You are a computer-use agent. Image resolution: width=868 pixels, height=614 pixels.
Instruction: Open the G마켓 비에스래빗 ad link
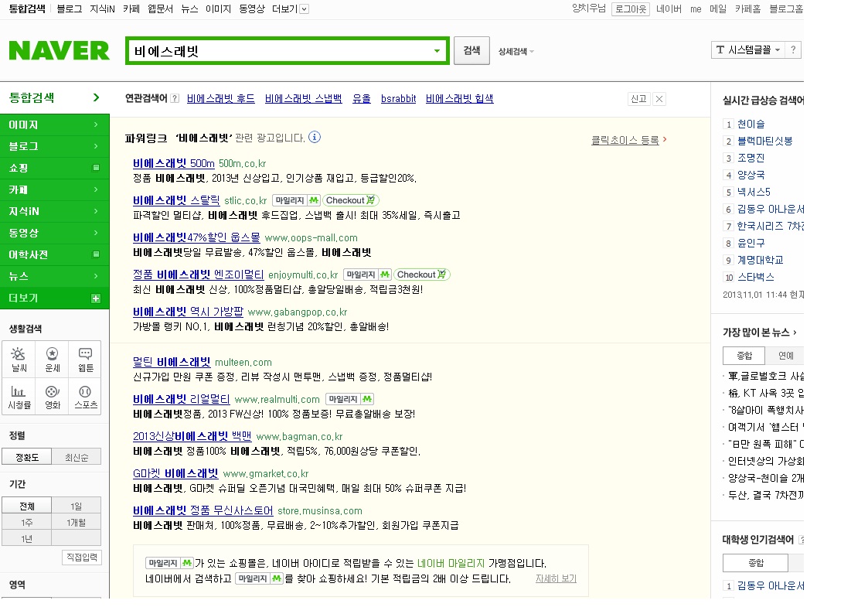point(175,473)
